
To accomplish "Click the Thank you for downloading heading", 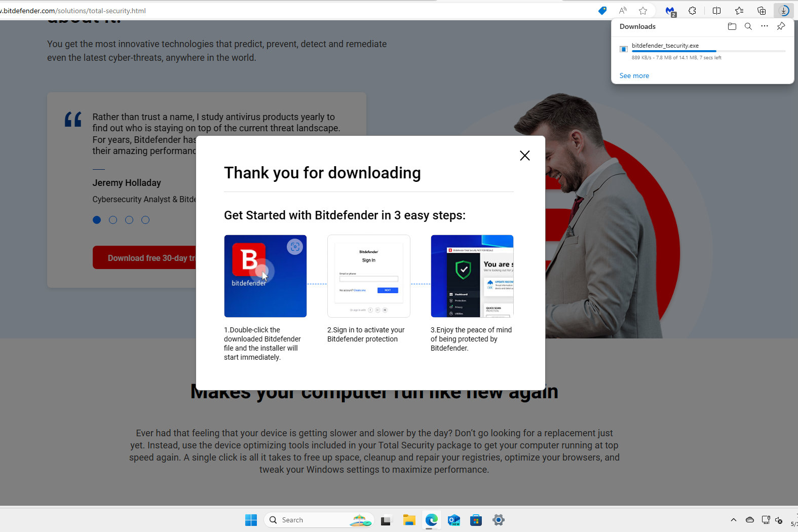I will 322,173.
